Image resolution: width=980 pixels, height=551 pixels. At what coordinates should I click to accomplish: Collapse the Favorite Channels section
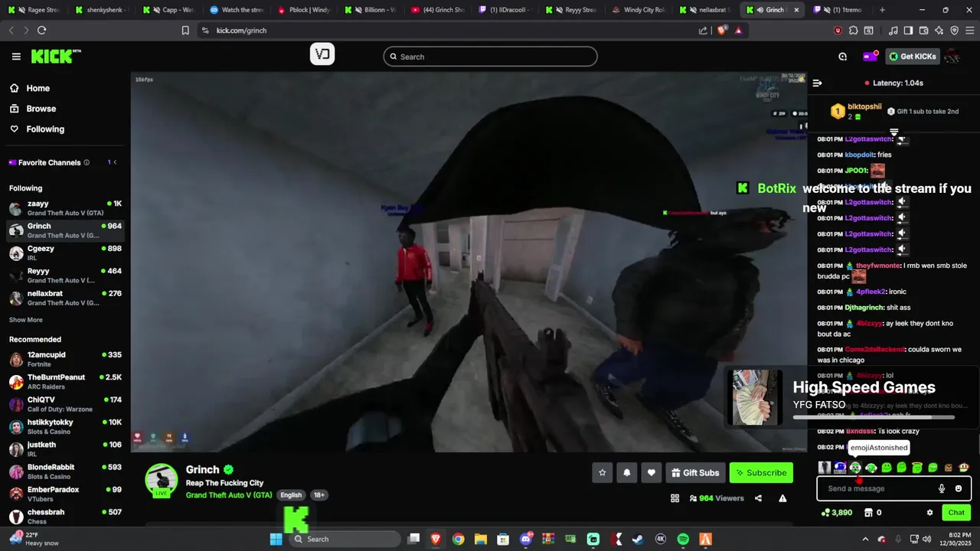115,162
